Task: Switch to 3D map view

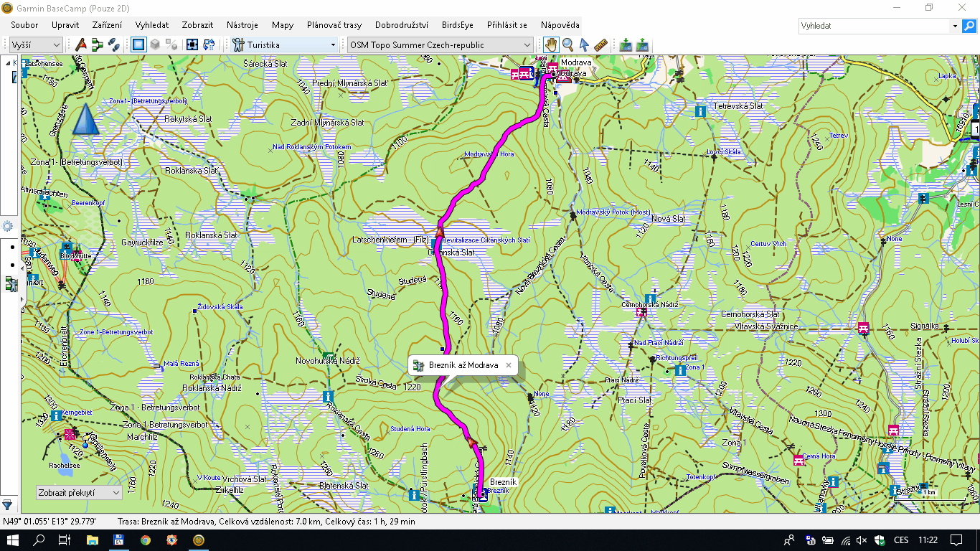Action: point(155,44)
